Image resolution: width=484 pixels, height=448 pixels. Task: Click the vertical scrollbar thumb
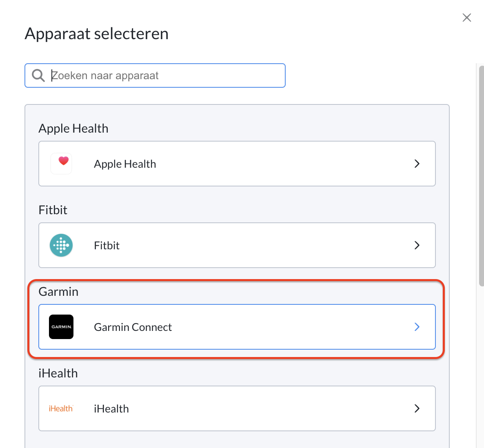pyautogui.click(x=481, y=176)
